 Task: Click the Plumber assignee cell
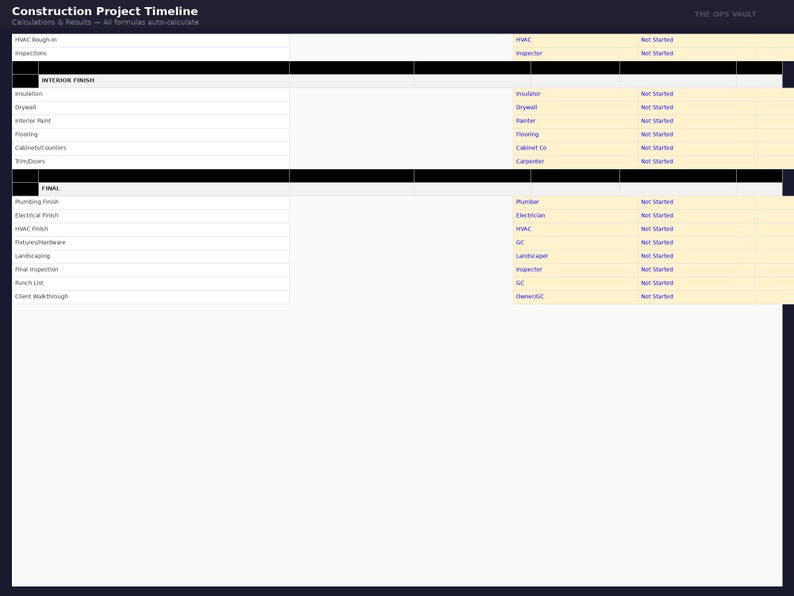[x=575, y=202]
